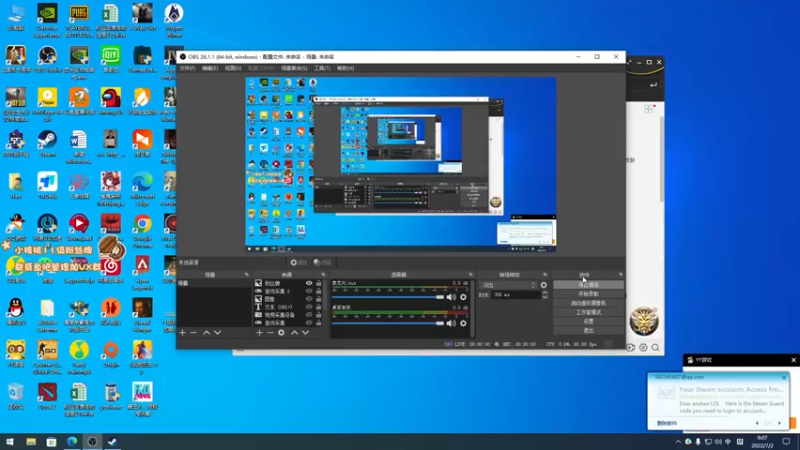The image size is (800, 450).
Task: Click search icon in YY window bottom
Action: [x=656, y=348]
